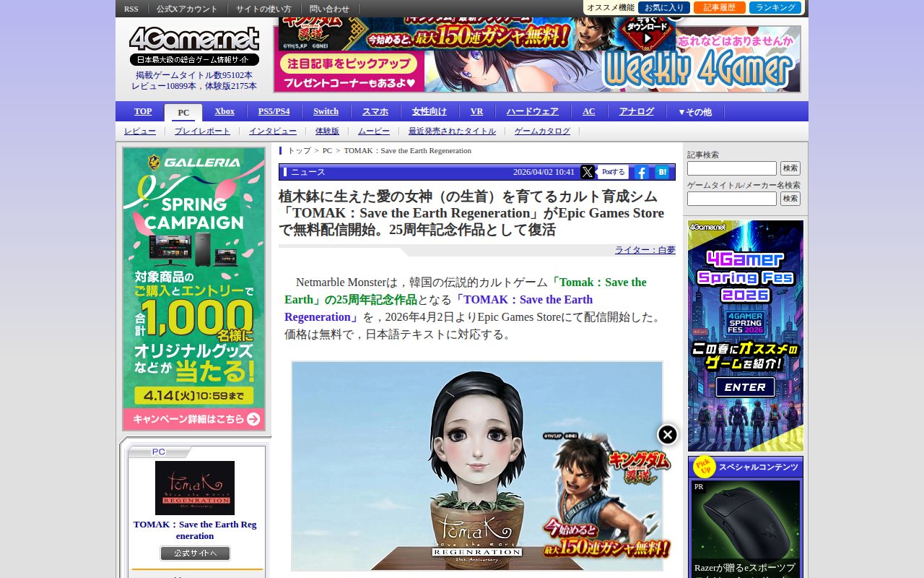
Task: Click 検索 button for game title search
Action: point(790,199)
